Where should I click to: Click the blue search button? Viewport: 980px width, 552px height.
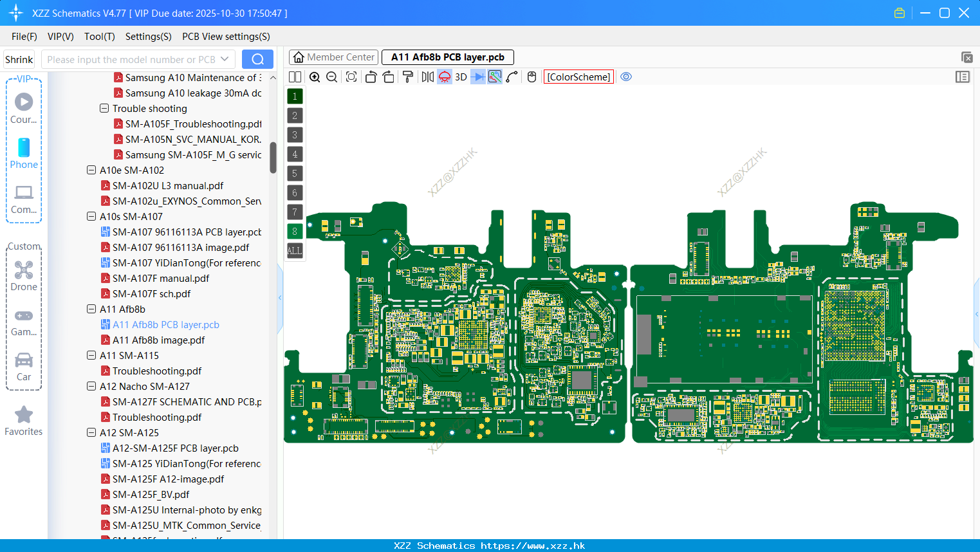pyautogui.click(x=257, y=59)
